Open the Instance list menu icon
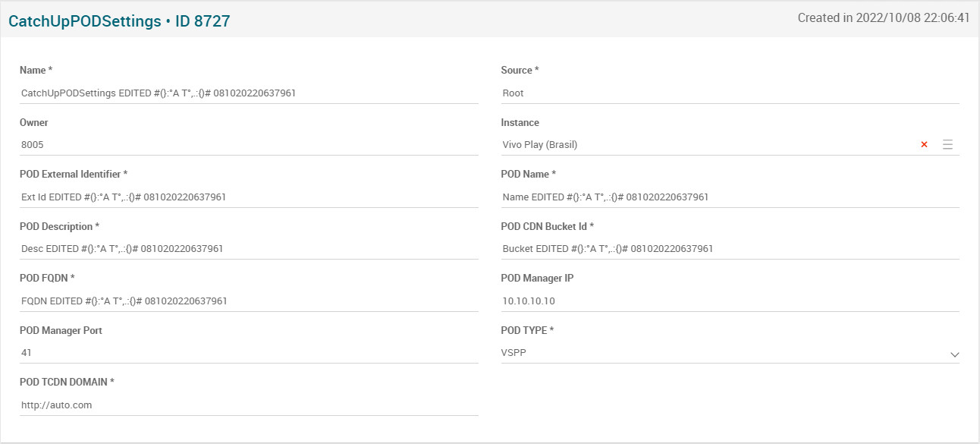 pyautogui.click(x=947, y=145)
